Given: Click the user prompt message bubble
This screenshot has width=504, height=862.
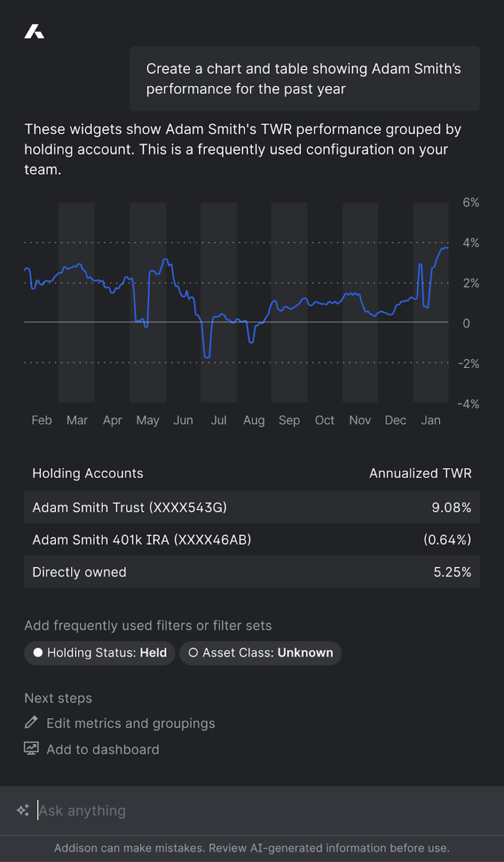Looking at the screenshot, I should tap(304, 79).
